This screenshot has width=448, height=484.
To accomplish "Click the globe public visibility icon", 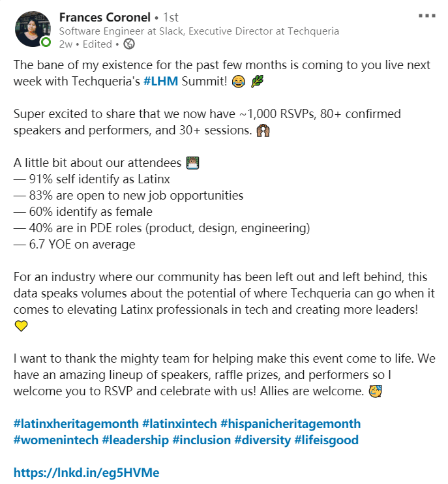I will point(129,44).
